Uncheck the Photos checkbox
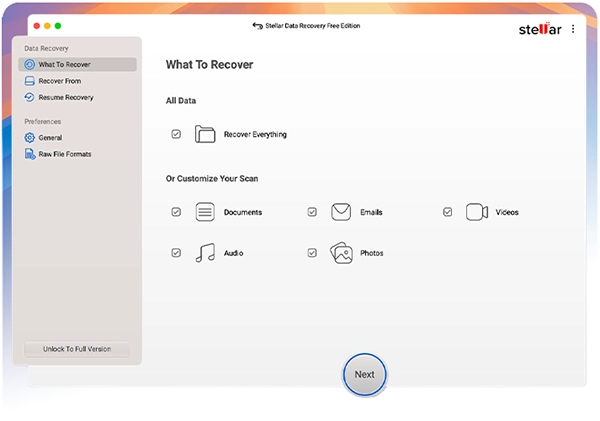The image size is (600, 421). (312, 253)
